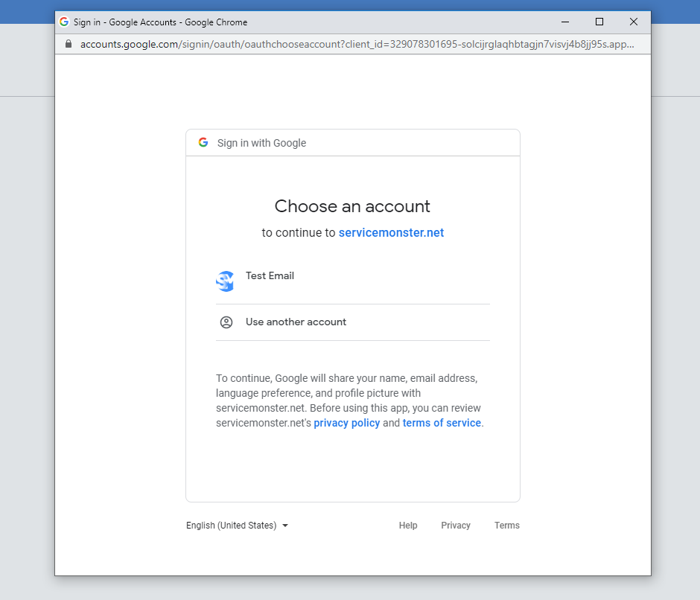Click the Help link in the footer
Viewport: 700px width, 600px height.
pos(408,526)
